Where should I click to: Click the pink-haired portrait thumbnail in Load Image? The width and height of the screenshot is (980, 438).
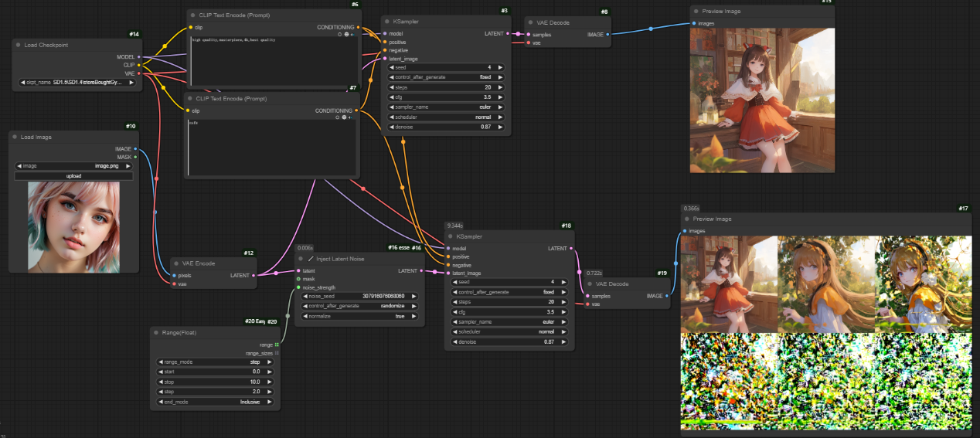(73, 227)
